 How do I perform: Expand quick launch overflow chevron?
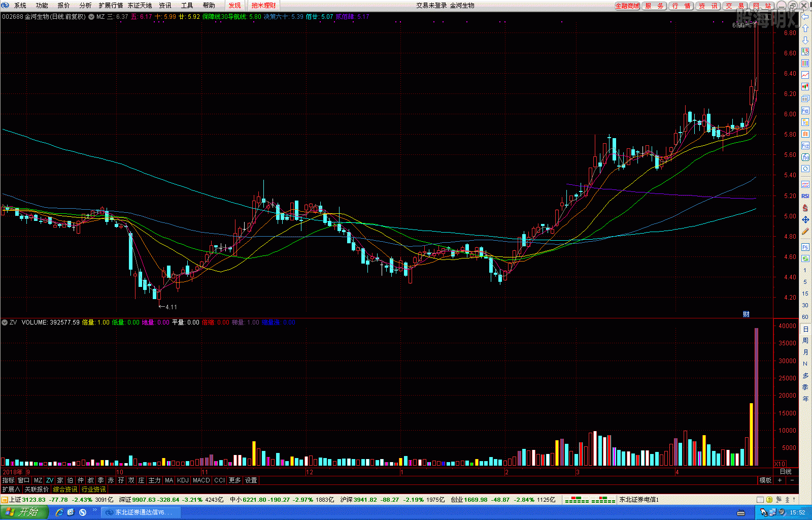pos(94,510)
